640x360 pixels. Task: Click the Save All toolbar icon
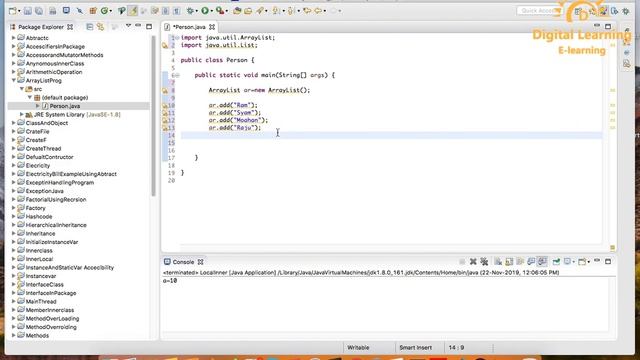[39, 11]
